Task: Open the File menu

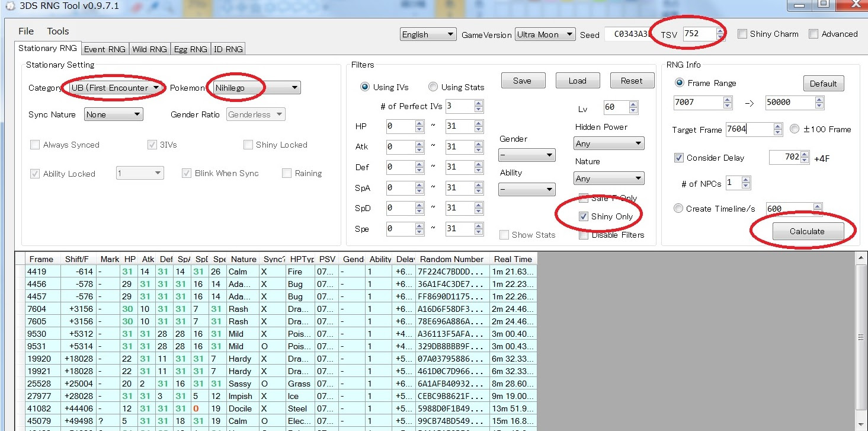Action: click(26, 31)
